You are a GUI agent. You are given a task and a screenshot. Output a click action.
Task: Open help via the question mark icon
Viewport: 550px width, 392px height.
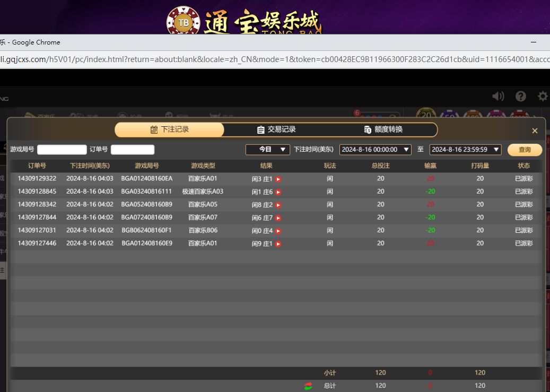521,96
